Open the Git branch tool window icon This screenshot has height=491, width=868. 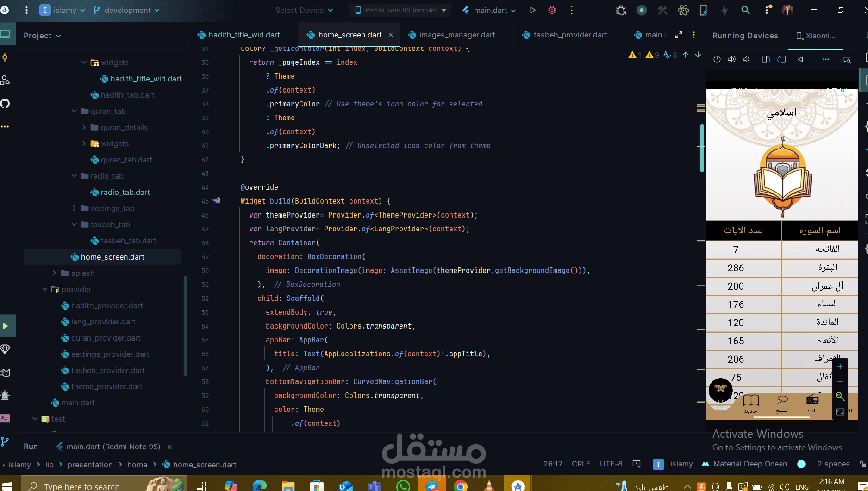(x=5, y=441)
